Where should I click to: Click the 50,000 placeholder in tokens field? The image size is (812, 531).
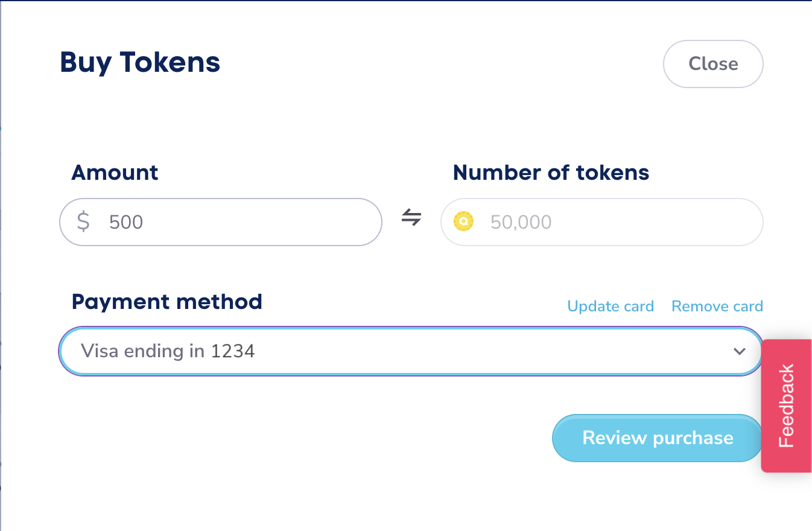pos(521,222)
